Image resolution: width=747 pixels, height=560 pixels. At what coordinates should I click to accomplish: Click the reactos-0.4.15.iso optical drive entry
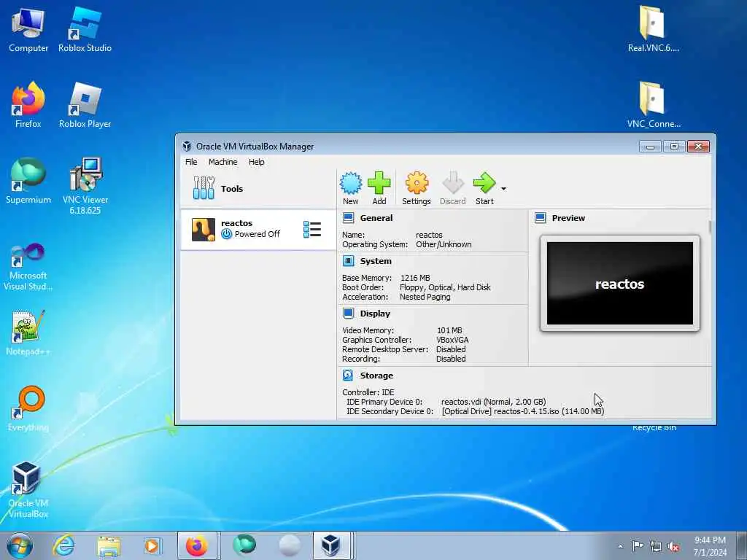point(522,411)
